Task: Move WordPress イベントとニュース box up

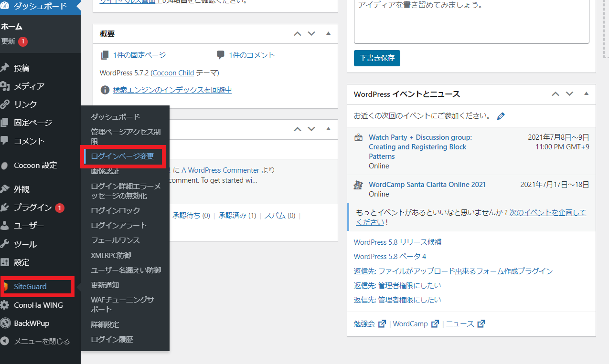Action: pyautogui.click(x=555, y=94)
